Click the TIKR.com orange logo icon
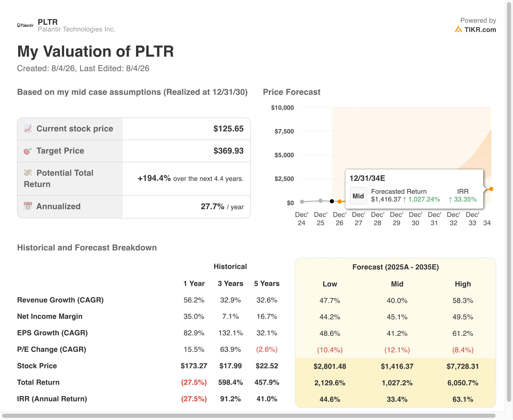 click(x=458, y=29)
